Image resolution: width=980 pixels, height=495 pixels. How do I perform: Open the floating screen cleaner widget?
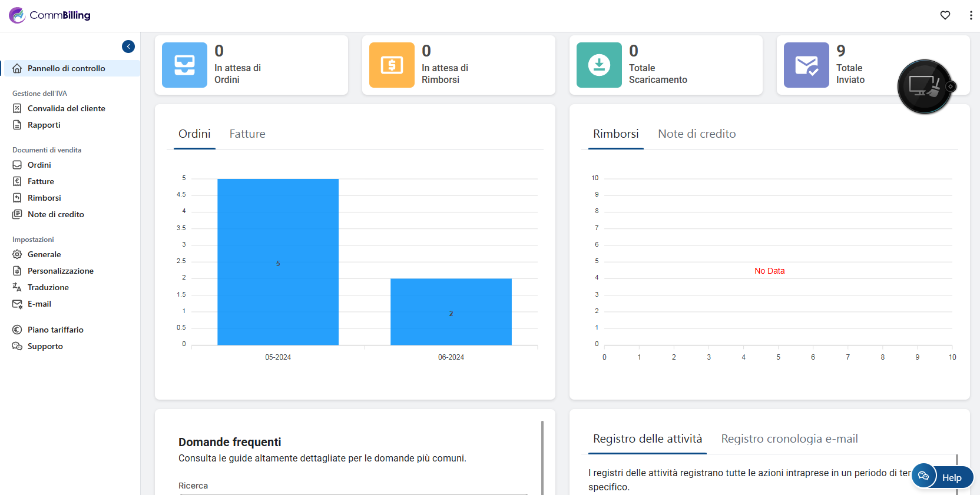[924, 87]
